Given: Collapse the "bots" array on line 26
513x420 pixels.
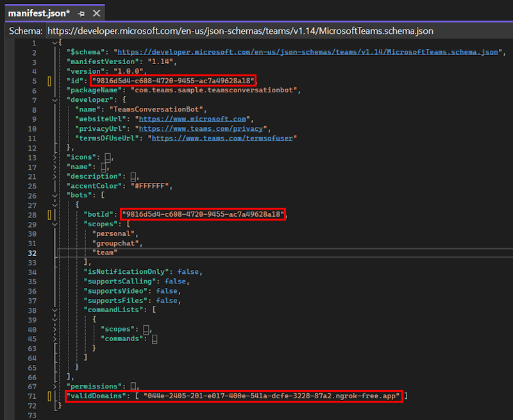Looking at the screenshot, I should (55, 196).
